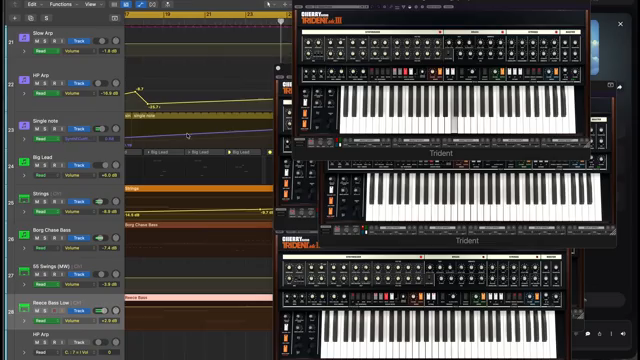The width and height of the screenshot is (640, 360).
Task: Mute the Big Lead track
Action: 37,165
